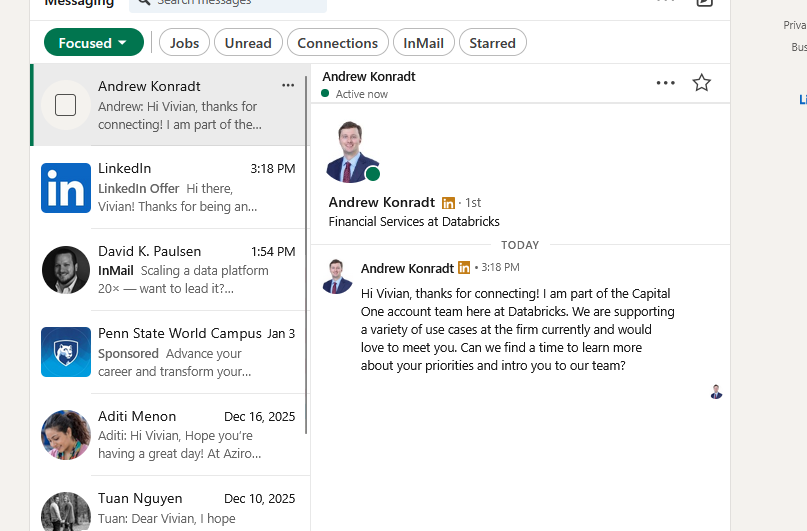Screen dimensions: 807x531
Task: Star the Andrew Konradt conversation
Action: pyautogui.click(x=701, y=83)
